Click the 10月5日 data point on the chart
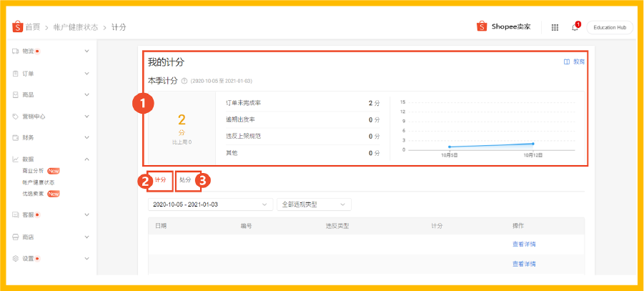 point(450,147)
